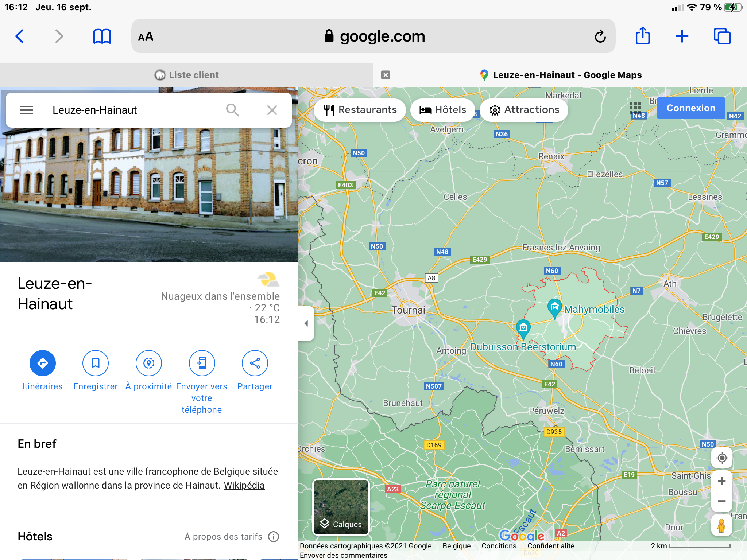Toggle Calques satellite layer thumbnail
Screen dimensions: 747x560
[341, 507]
